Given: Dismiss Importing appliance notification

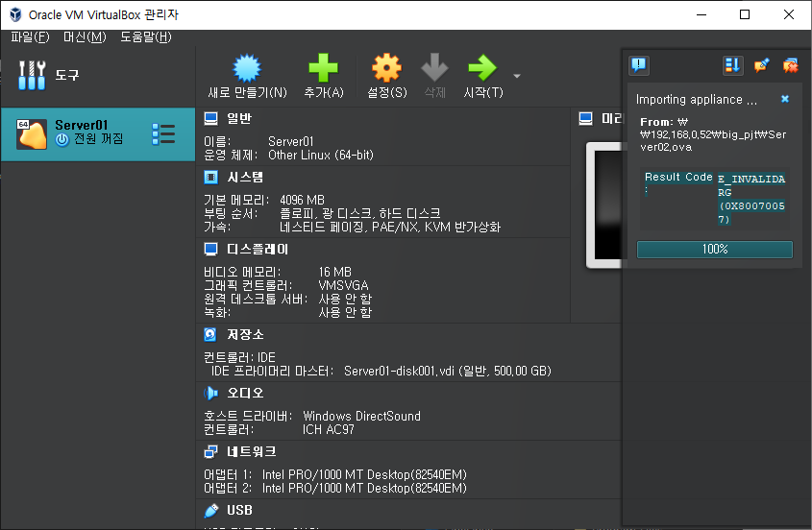Looking at the screenshot, I should tap(785, 99).
